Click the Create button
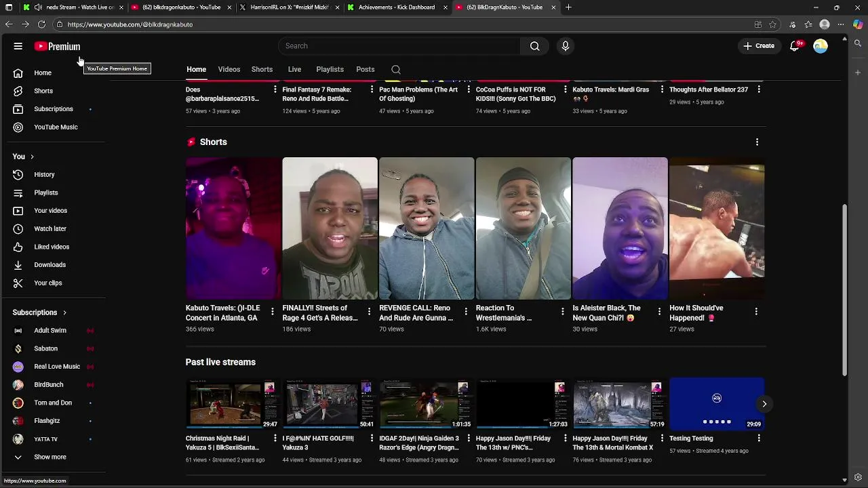 (758, 46)
